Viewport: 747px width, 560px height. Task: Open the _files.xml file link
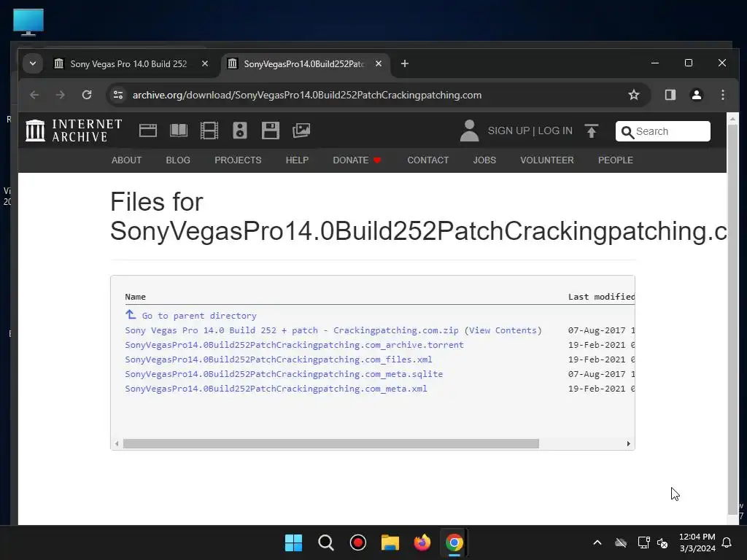click(278, 359)
